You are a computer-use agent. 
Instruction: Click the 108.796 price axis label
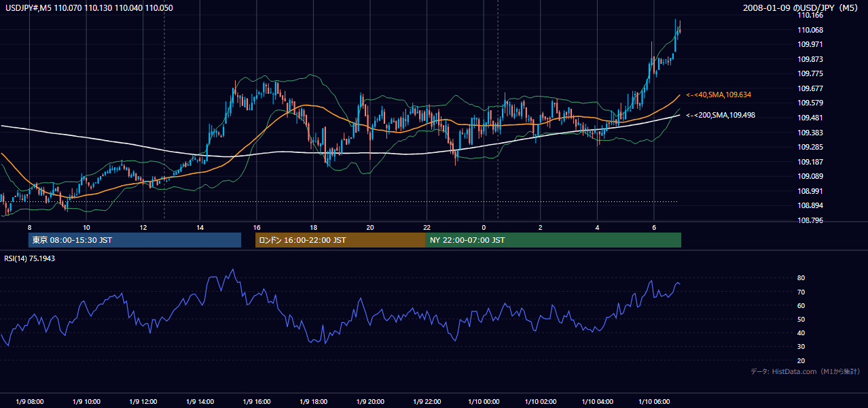pyautogui.click(x=810, y=220)
